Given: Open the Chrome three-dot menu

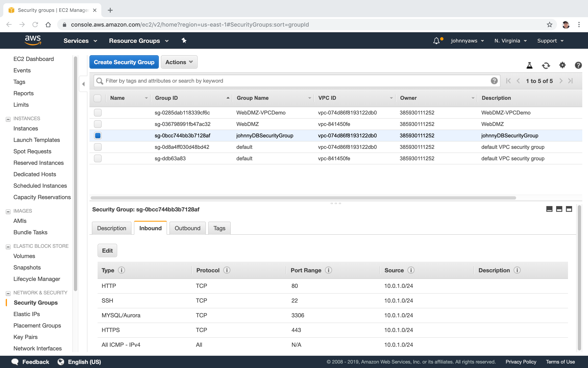Looking at the screenshot, I should tap(579, 25).
